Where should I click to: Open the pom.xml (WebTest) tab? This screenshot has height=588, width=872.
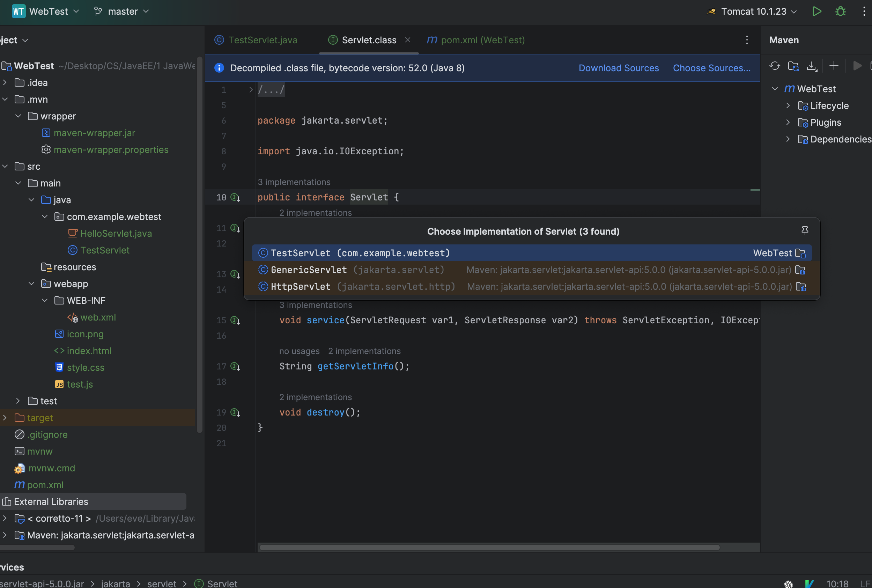tap(482, 40)
